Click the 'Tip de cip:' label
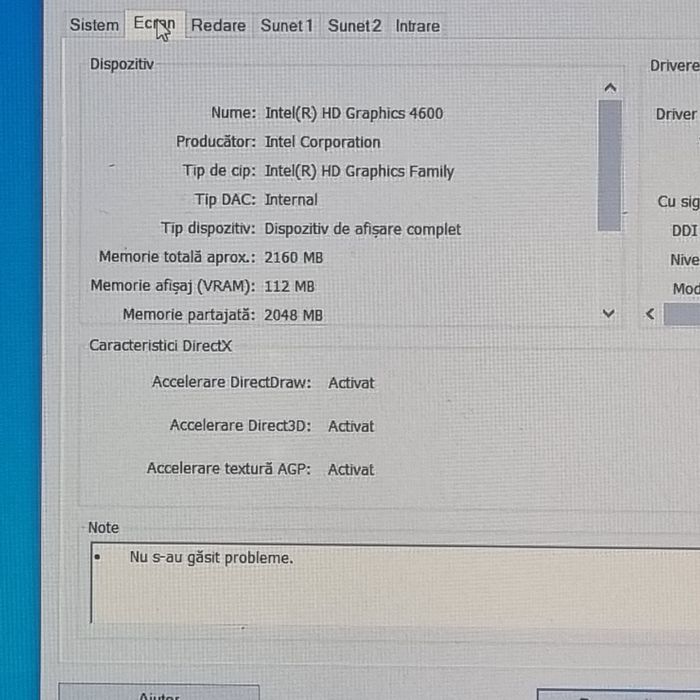Image resolution: width=700 pixels, height=700 pixels. tap(219, 171)
